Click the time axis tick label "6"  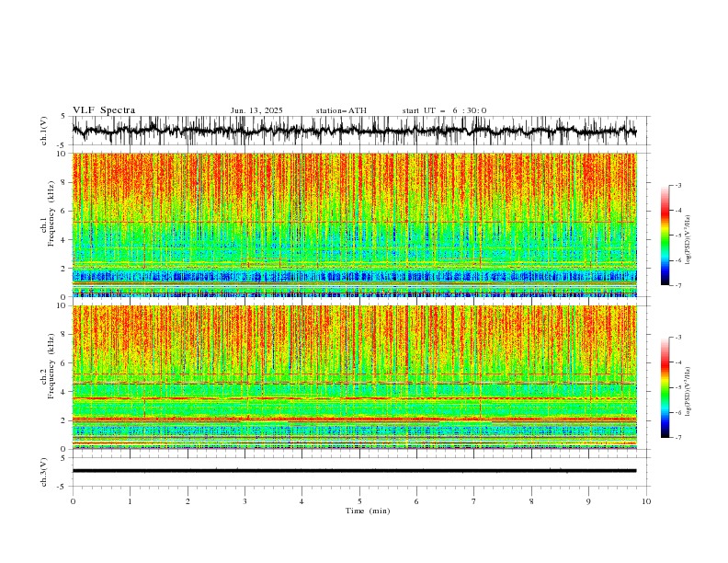pyautogui.click(x=416, y=501)
